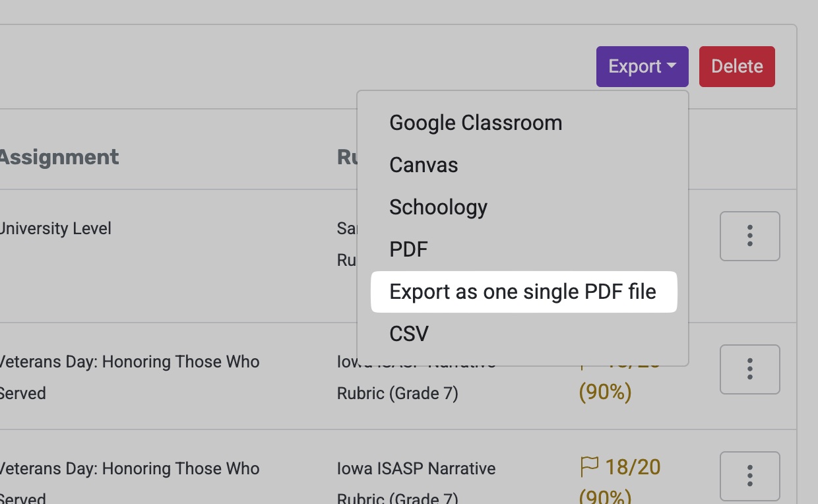This screenshot has height=504, width=818.
Task: Click 'Iowa ISASP Narrative' rubric in the 18/20 row
Action: [x=416, y=469]
